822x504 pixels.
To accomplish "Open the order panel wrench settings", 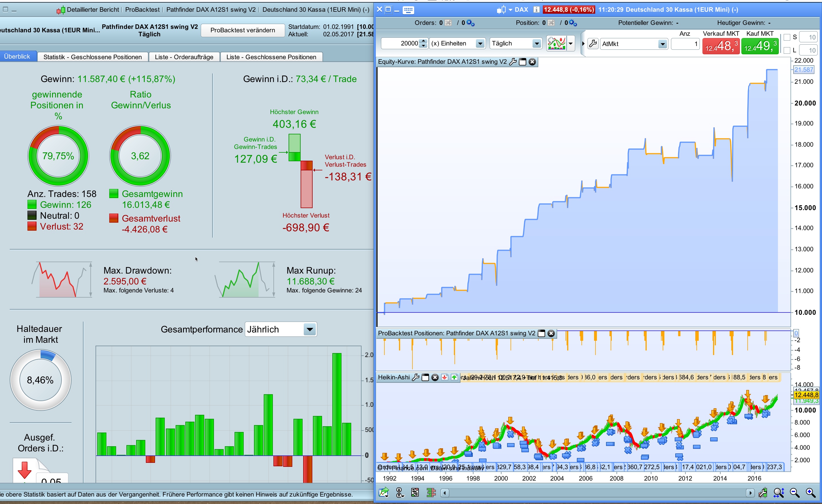I will [x=593, y=44].
